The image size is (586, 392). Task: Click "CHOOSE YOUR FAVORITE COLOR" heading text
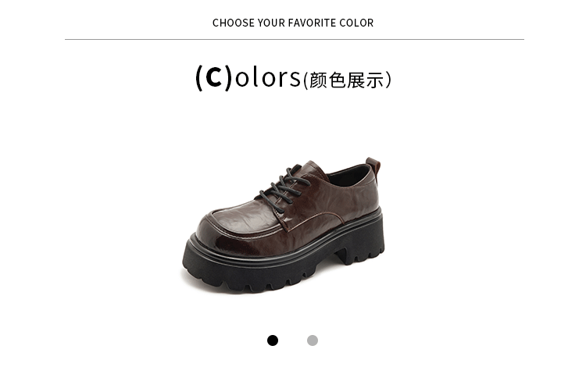pyautogui.click(x=293, y=23)
